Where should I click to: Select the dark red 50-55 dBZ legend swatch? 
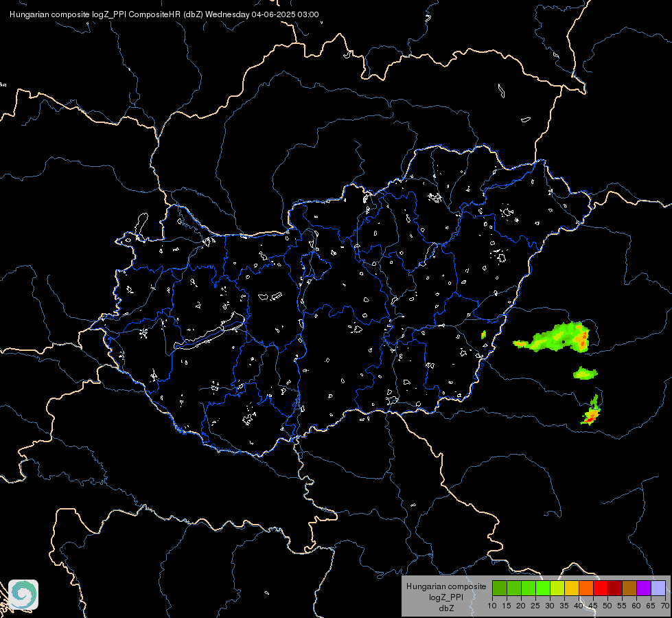(615, 588)
